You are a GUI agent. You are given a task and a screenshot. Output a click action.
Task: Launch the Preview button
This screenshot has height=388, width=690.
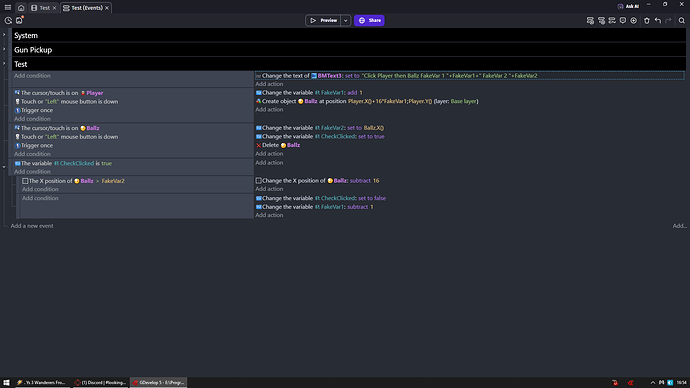(323, 20)
